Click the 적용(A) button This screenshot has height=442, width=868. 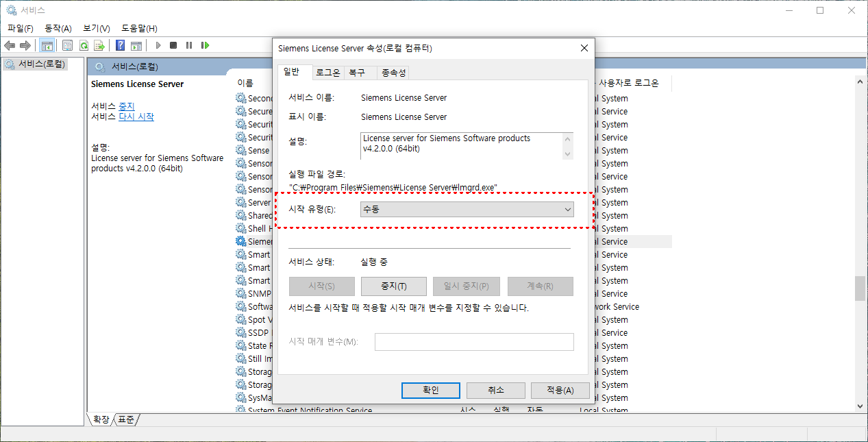tap(560, 390)
